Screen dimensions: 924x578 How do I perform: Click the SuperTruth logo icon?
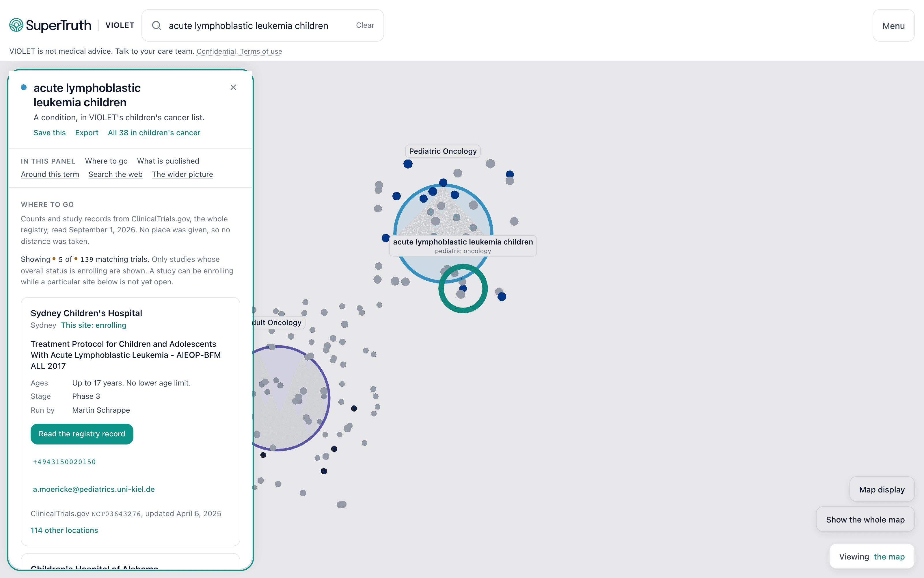point(16,25)
